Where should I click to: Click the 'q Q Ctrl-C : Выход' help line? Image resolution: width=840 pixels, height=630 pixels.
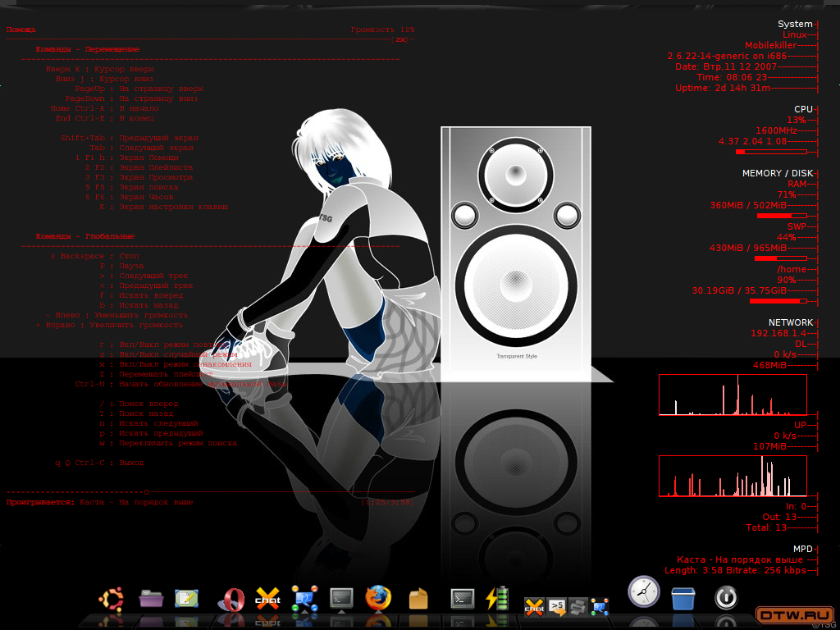coord(99,463)
